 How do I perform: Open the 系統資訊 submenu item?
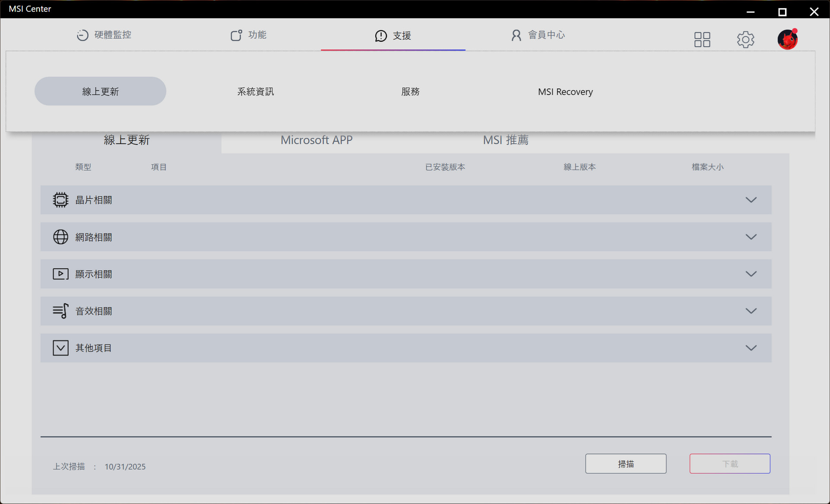255,92
